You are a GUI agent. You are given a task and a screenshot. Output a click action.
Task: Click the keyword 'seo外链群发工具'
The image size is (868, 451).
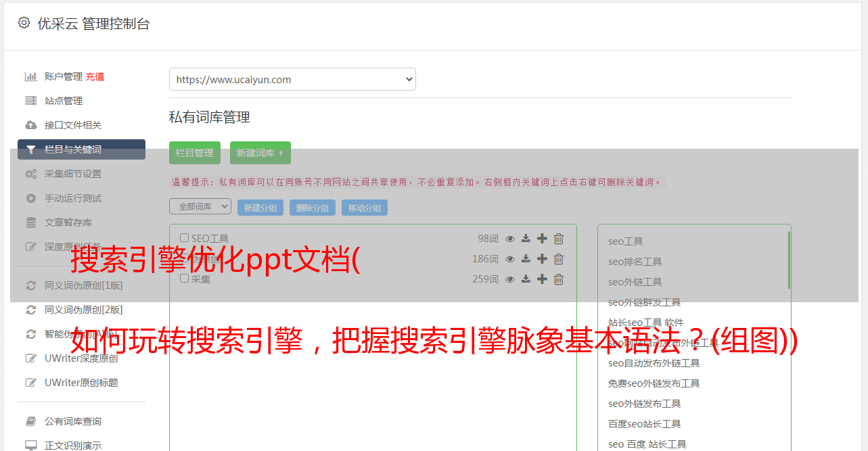(x=645, y=302)
